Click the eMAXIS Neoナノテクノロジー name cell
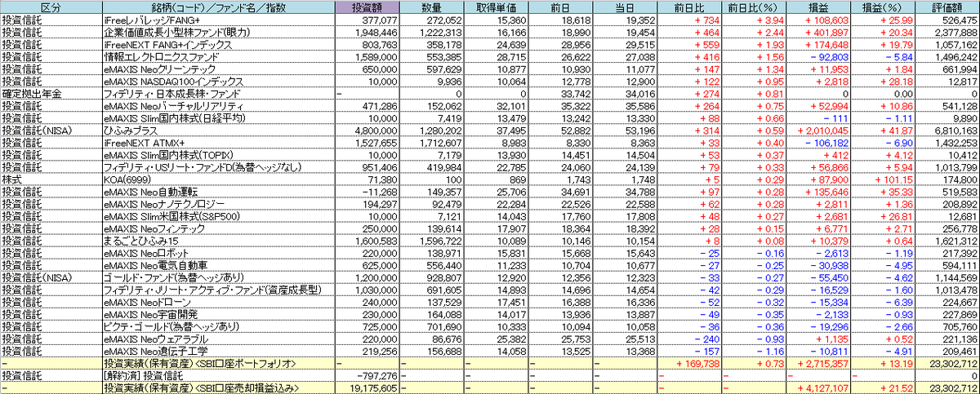This screenshot has width=980, height=394. [x=219, y=204]
